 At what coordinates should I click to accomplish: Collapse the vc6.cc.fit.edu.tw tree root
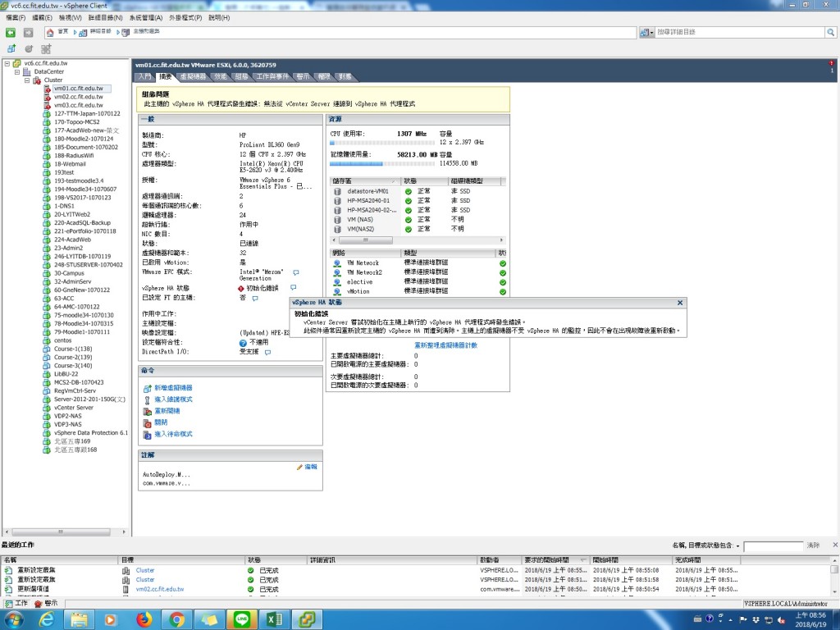point(7,63)
